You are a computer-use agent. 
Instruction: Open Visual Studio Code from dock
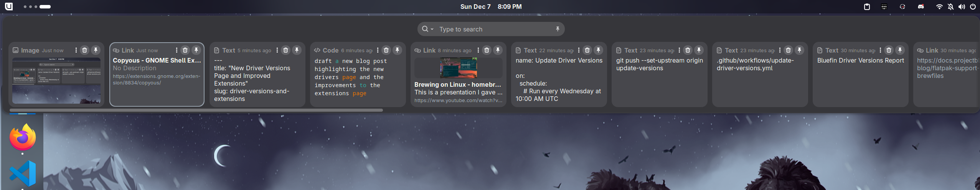click(23, 173)
